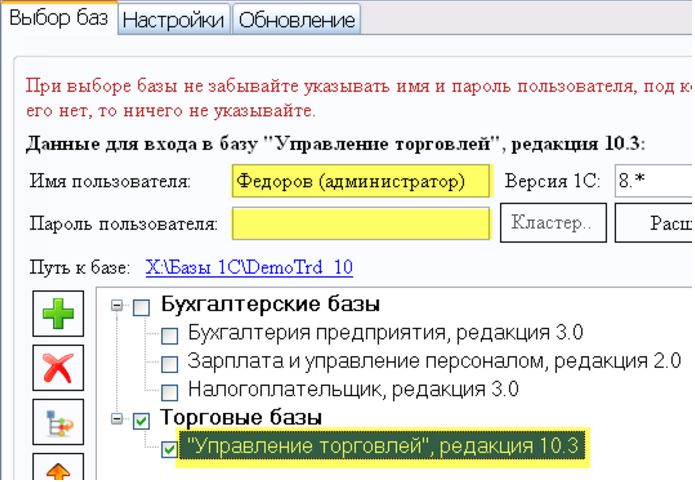The height and width of the screenshot is (482, 695).
Task: Click the orange up arrow icon
Action: click(x=58, y=468)
